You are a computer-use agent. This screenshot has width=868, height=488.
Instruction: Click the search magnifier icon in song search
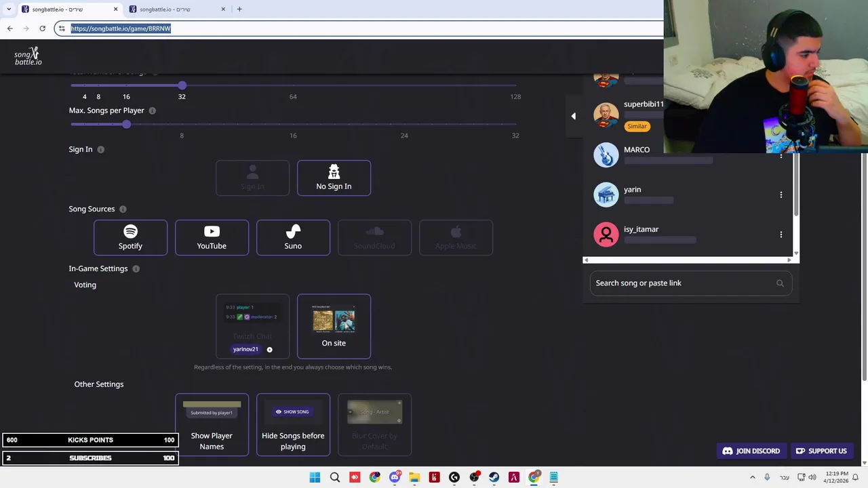point(780,283)
